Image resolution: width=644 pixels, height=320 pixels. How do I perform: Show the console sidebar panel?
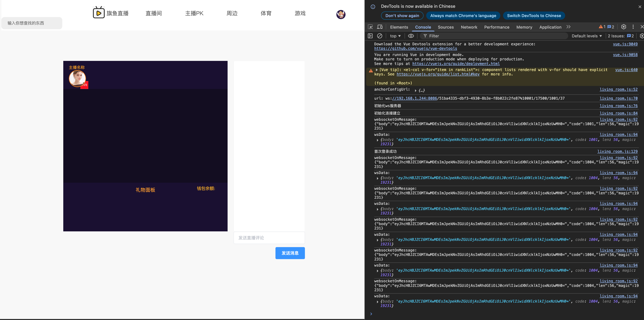pyautogui.click(x=370, y=36)
